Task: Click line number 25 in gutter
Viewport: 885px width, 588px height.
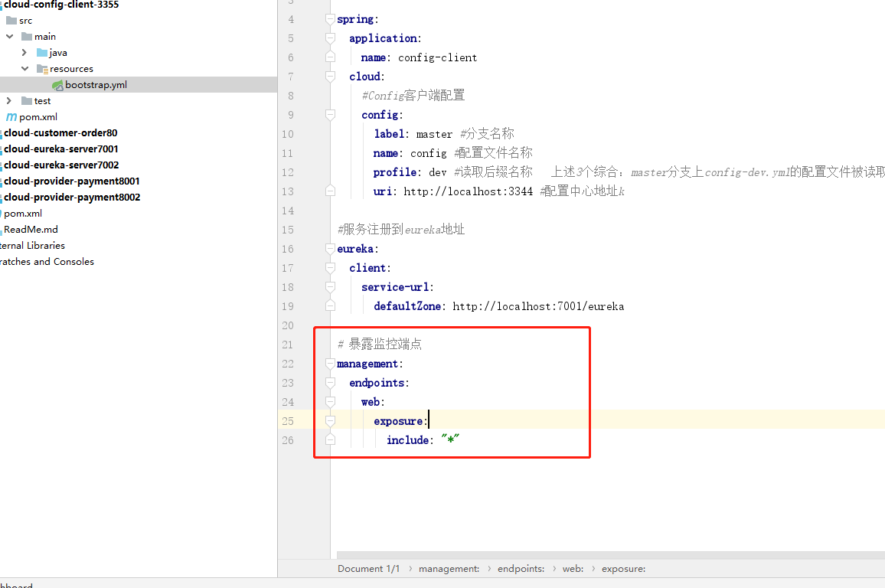Action: click(288, 422)
